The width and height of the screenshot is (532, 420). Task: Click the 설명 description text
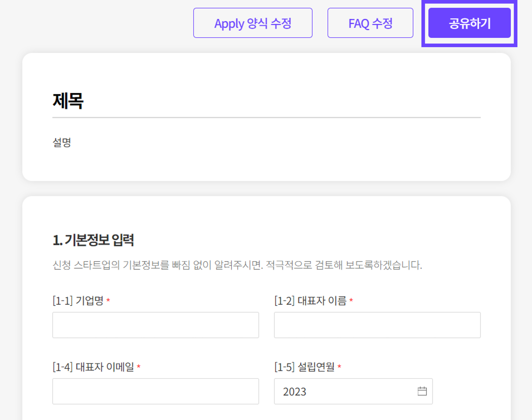tap(62, 142)
